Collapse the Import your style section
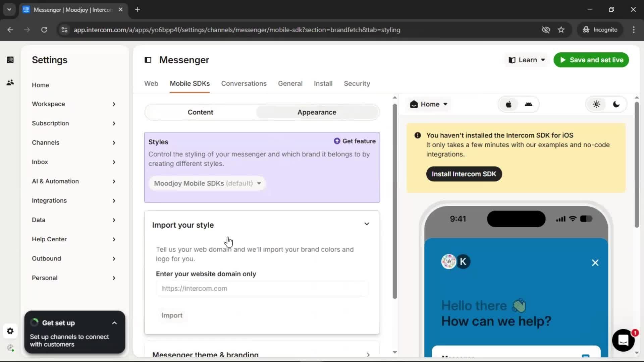 tap(367, 224)
